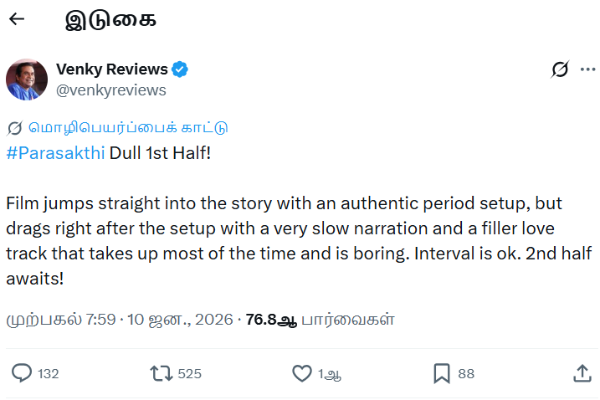Click the 132 replies count
This screenshot has width=600, height=400.
tap(48, 373)
